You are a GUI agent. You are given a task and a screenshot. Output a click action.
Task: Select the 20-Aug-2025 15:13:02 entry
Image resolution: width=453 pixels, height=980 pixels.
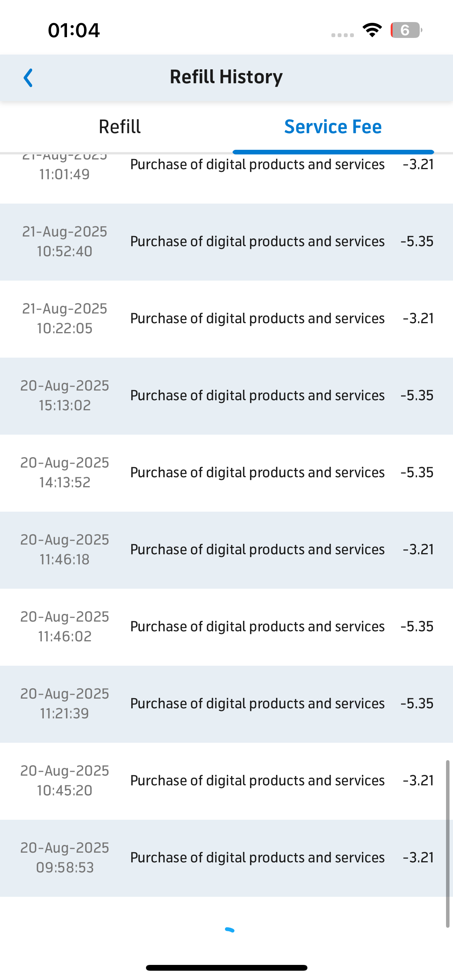226,396
